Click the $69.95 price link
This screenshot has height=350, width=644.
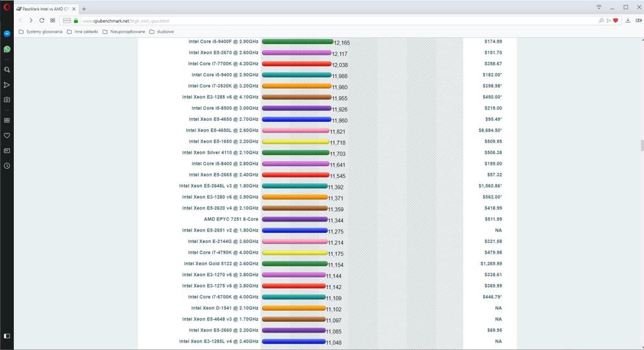pos(494,330)
